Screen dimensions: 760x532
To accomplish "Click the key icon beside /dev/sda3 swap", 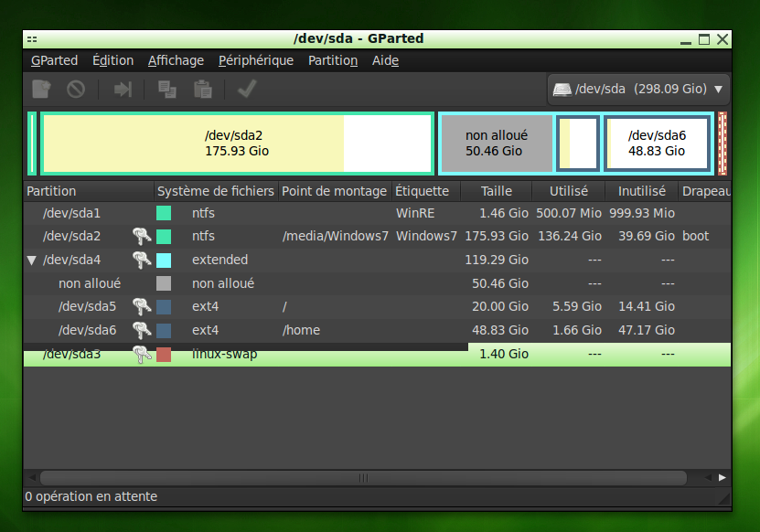I will click(143, 354).
